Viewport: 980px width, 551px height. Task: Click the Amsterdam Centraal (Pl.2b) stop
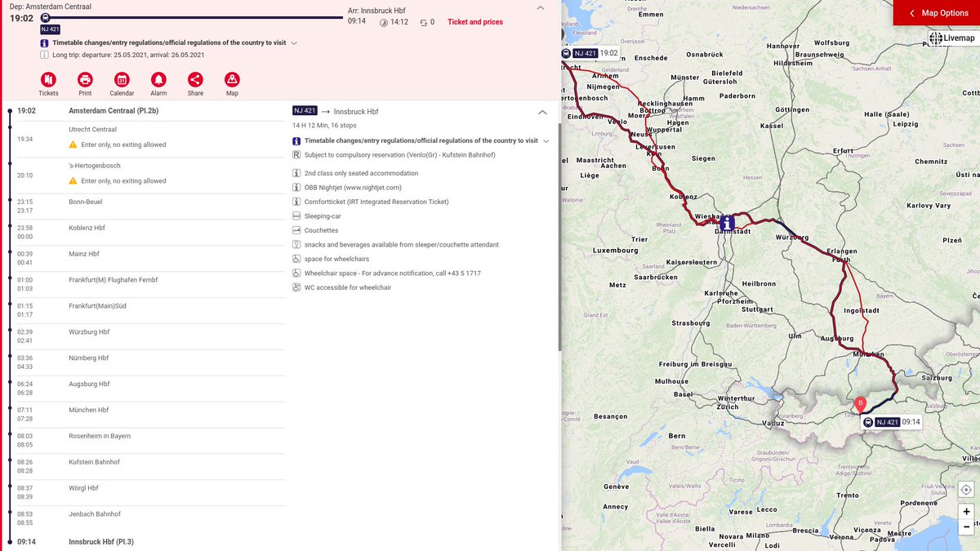point(114,110)
